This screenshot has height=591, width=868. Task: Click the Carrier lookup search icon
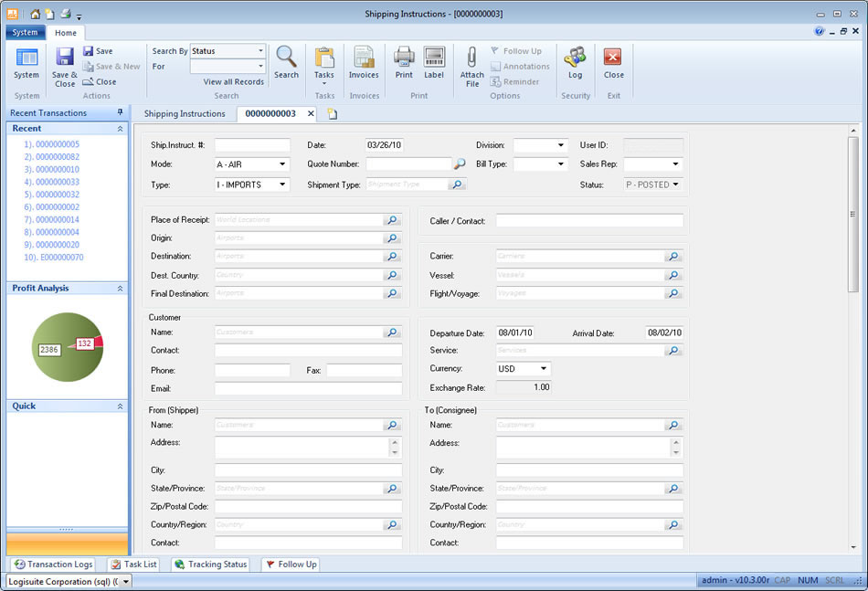pos(673,257)
